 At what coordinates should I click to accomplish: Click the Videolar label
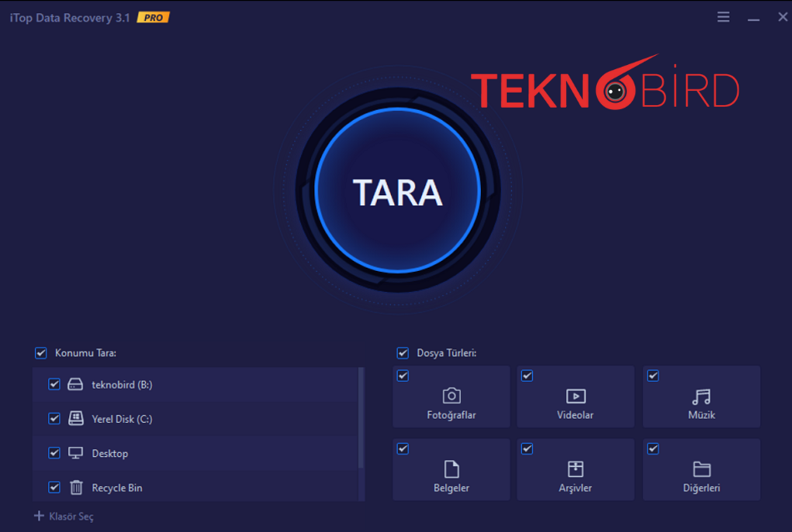575,414
